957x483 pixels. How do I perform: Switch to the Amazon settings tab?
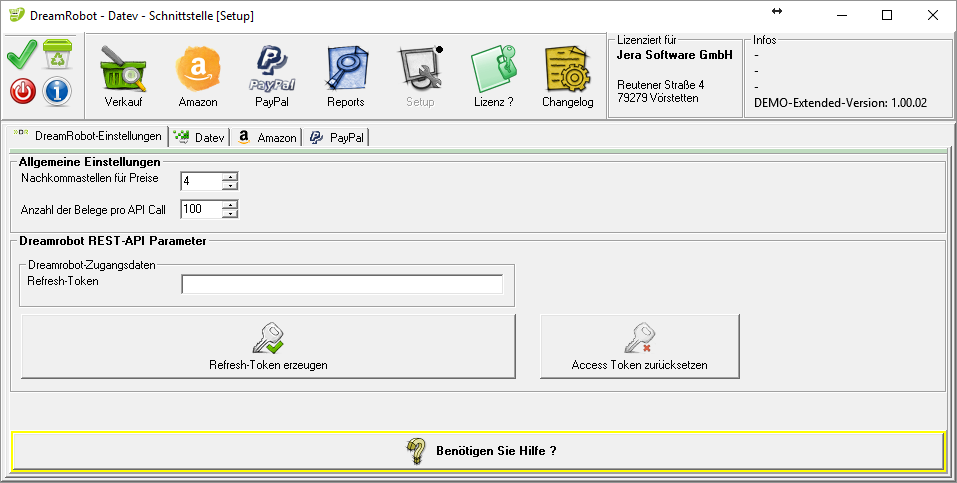267,137
